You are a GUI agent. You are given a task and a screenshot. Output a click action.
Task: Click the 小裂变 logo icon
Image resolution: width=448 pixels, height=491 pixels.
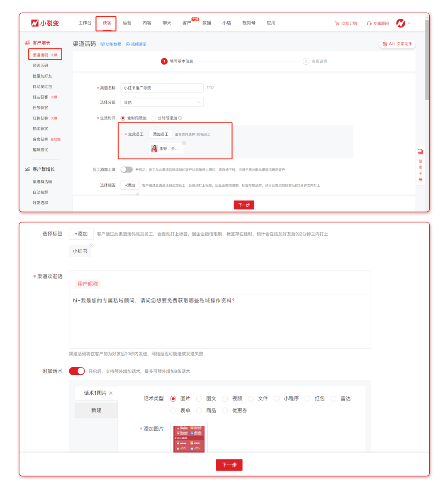click(x=35, y=23)
